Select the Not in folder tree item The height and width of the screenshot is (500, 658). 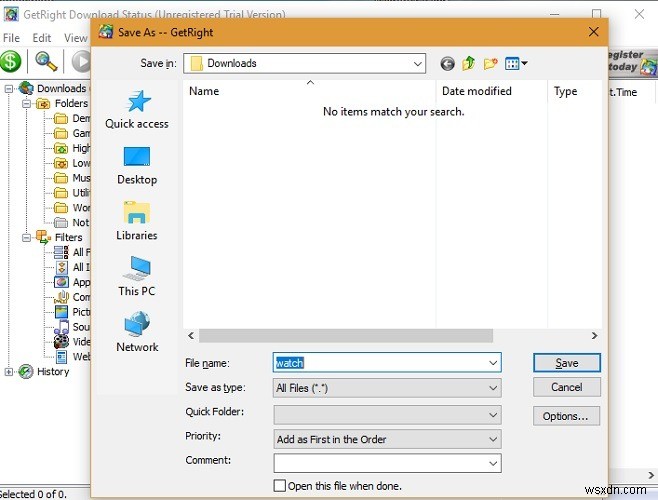[x=72, y=223]
